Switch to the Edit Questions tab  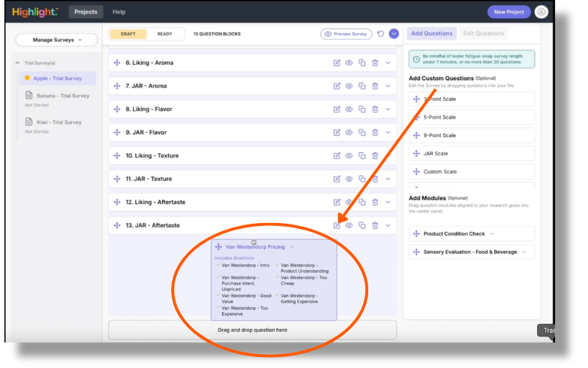click(x=484, y=33)
